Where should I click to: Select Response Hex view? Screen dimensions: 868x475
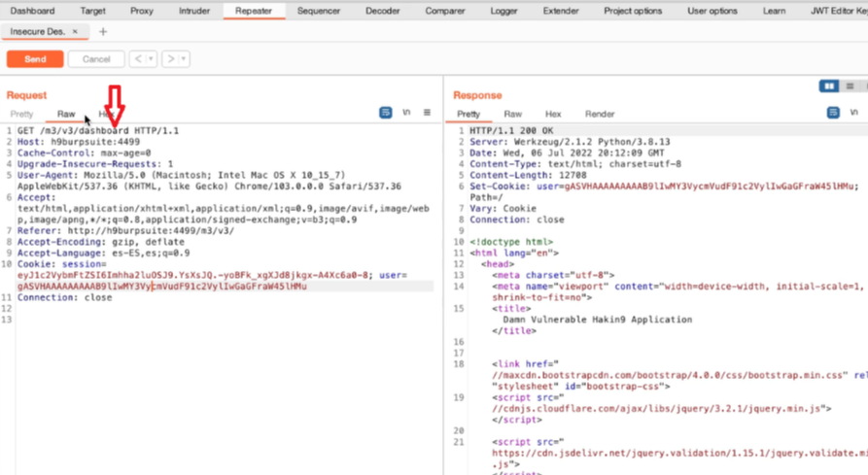click(x=553, y=114)
